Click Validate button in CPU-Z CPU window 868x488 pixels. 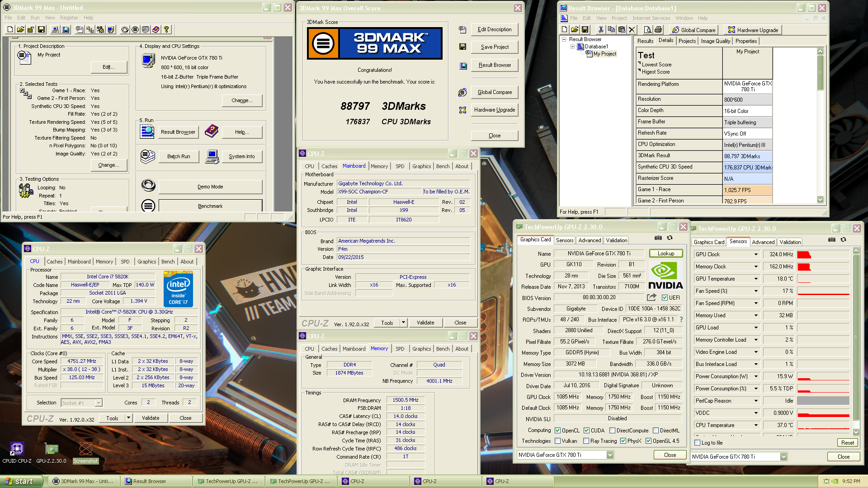tap(151, 418)
